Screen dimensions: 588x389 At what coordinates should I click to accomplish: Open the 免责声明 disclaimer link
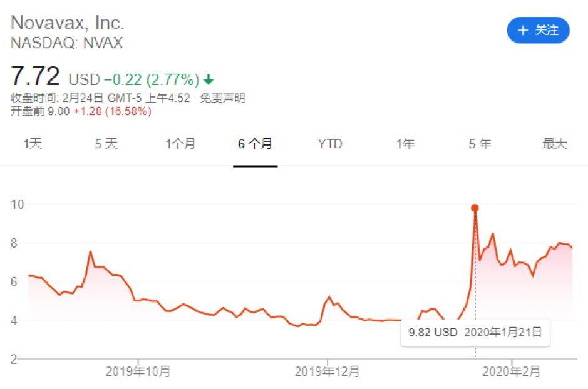click(222, 98)
